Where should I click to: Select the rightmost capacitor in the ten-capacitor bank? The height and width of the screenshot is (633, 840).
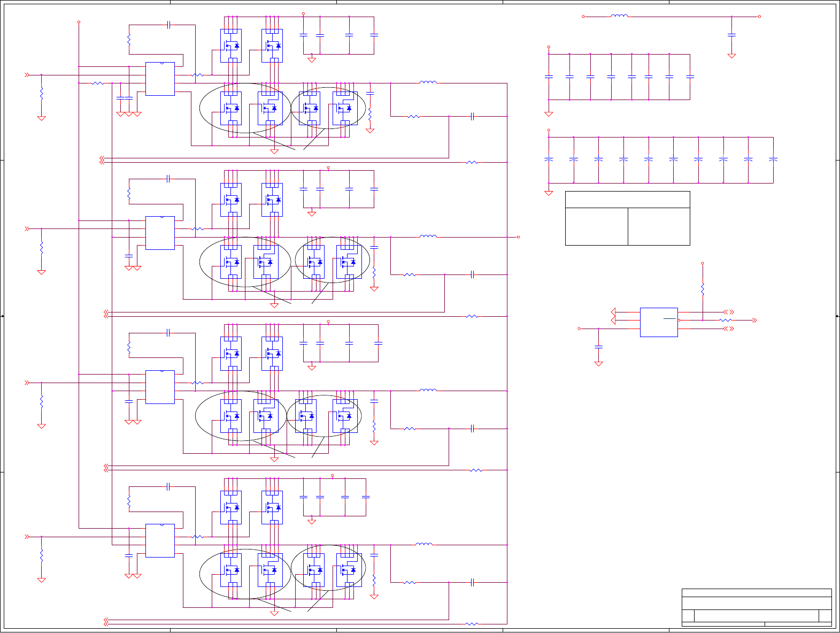click(x=773, y=159)
